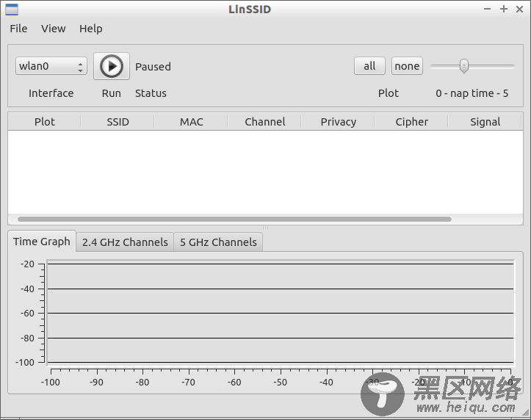The image size is (531, 420).
Task: Sort by the Signal column header
Action: click(485, 122)
